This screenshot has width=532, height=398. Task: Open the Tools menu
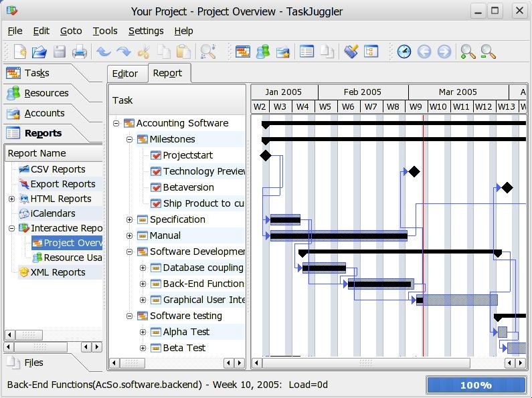[105, 31]
